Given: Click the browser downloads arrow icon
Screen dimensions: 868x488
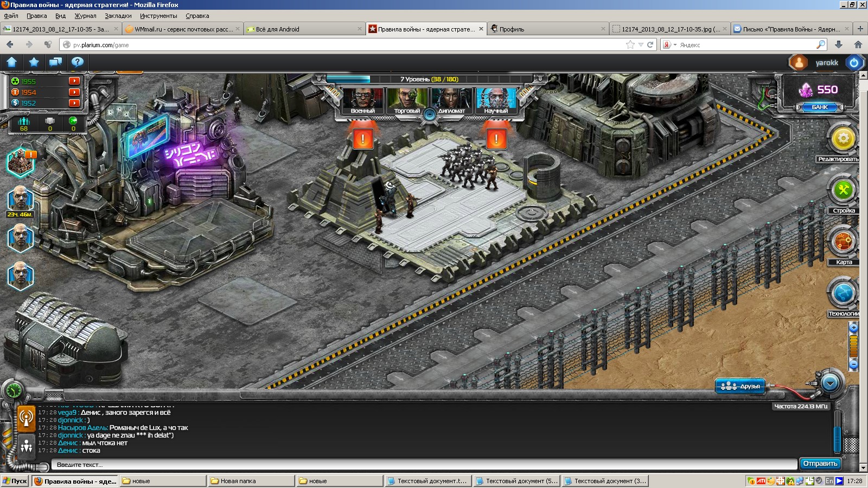Looking at the screenshot, I should 839,44.
